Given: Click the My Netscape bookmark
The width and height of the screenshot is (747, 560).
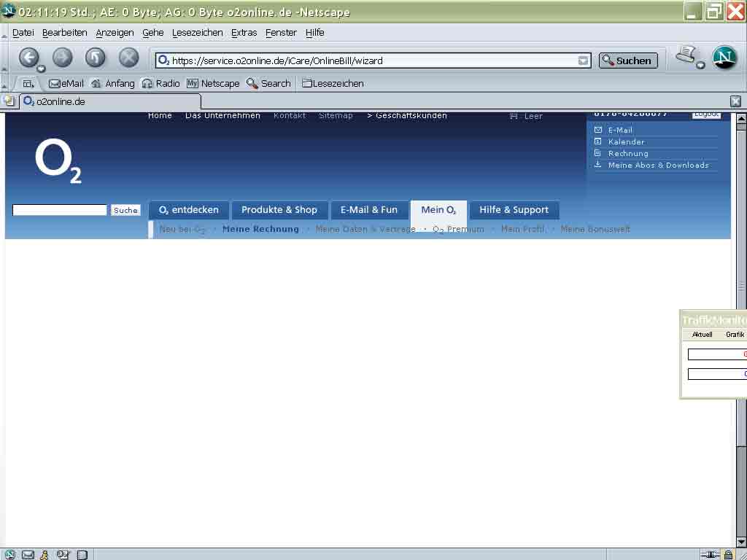Looking at the screenshot, I should coord(213,83).
